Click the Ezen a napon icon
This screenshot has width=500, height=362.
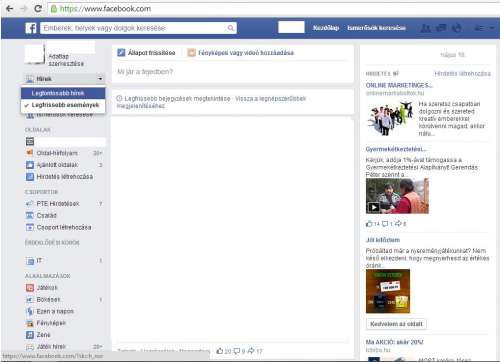[x=30, y=311]
